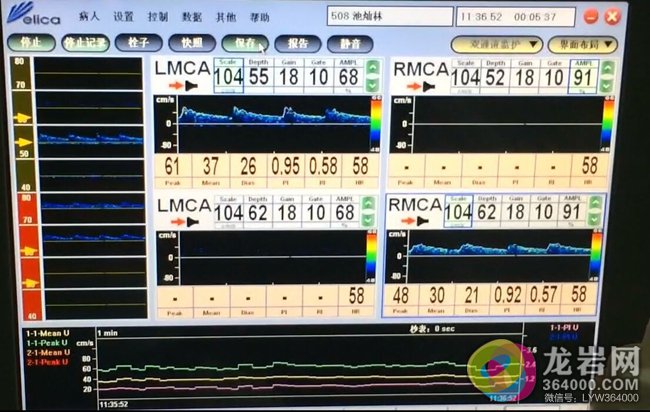Image resolution: width=650 pixels, height=412 pixels.
Task: Select AMPL value 68 in top LMCA panel
Action: (x=349, y=77)
